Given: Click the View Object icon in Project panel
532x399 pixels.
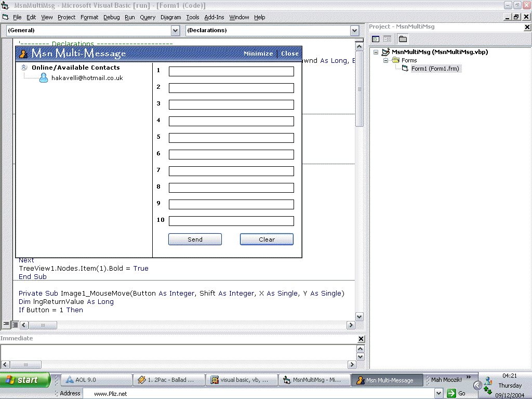Looking at the screenshot, I should tap(387, 39).
